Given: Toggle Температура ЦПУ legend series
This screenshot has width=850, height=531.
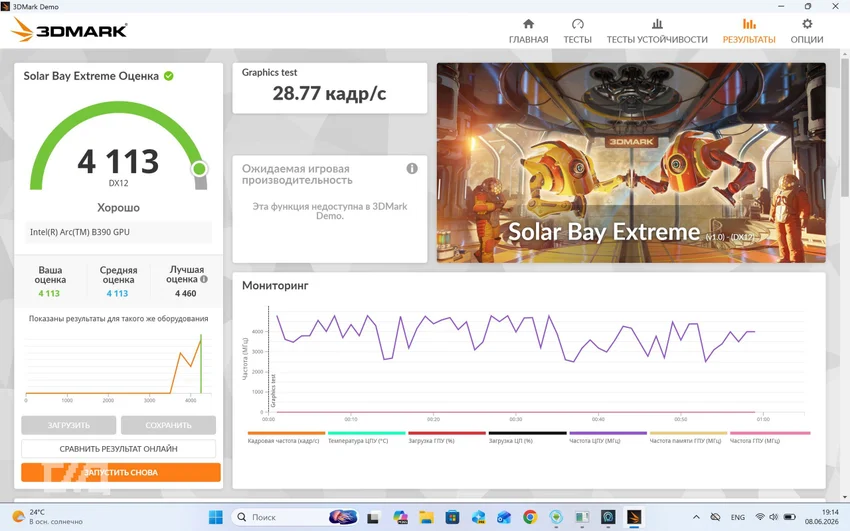Looking at the screenshot, I should click(x=366, y=437).
